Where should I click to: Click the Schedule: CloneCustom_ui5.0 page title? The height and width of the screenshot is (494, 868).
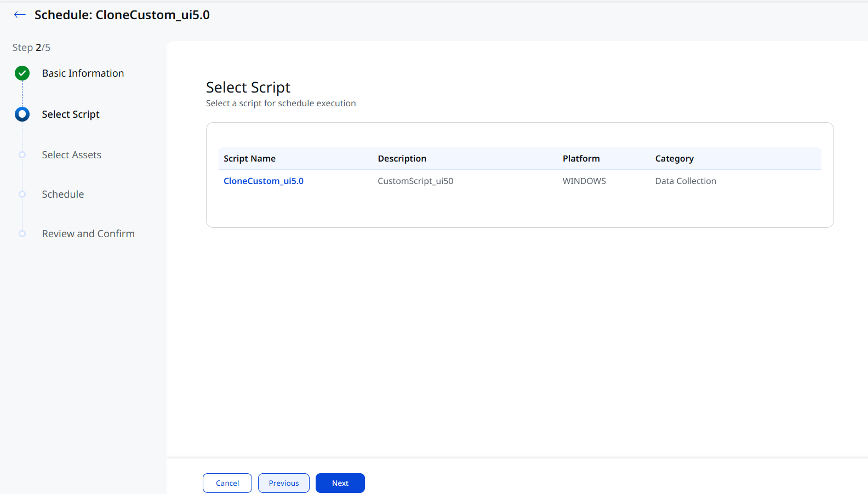[122, 15]
